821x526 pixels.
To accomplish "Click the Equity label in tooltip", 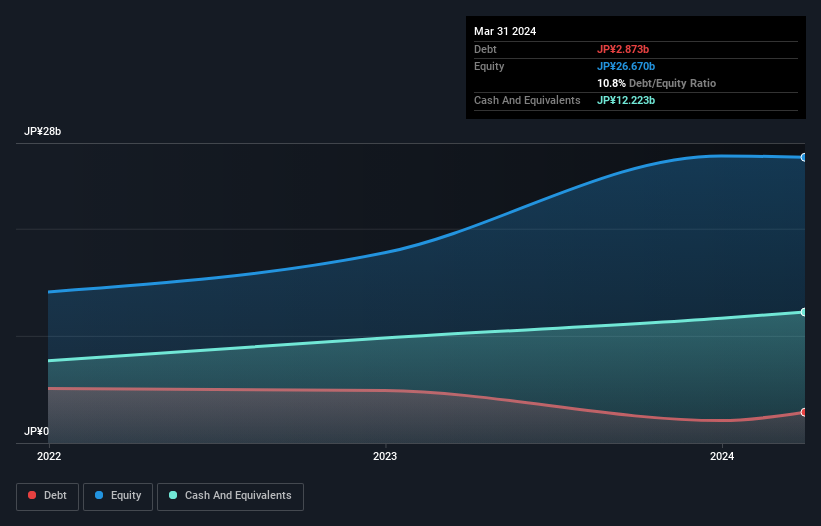I will click(x=489, y=66).
